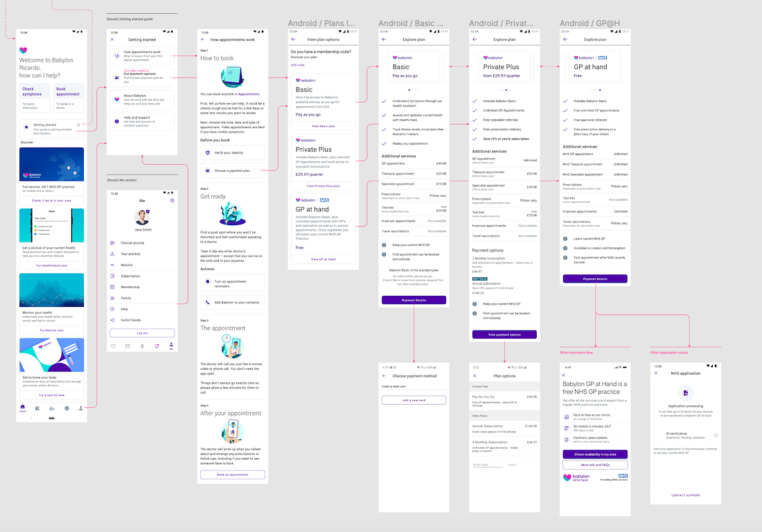Open Help in Me menu
The image size is (762, 532).
[x=142, y=309]
